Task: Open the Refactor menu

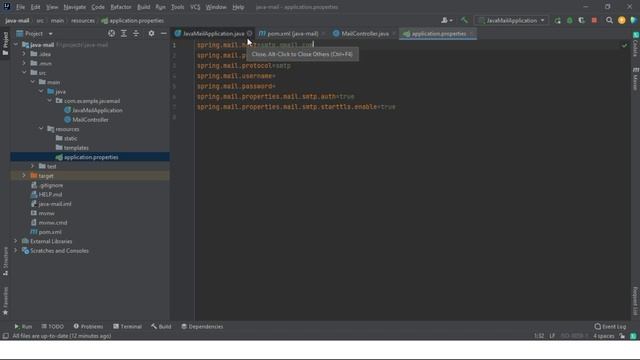Action: 121,7
